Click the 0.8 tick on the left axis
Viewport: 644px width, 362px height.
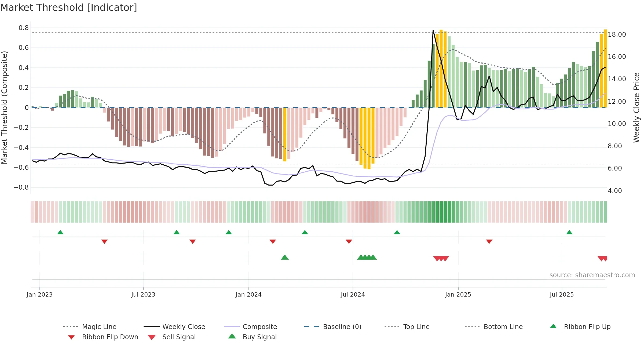coord(24,28)
